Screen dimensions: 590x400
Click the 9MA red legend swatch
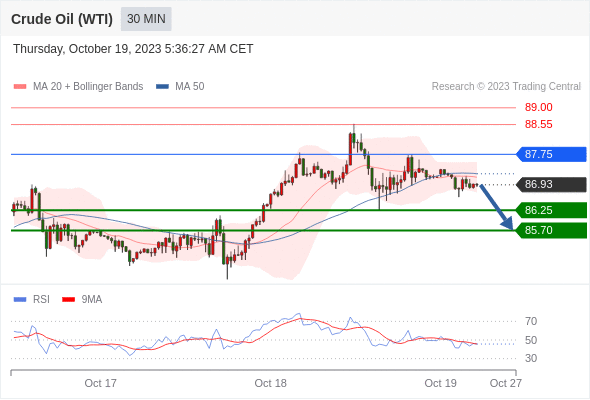(68, 300)
